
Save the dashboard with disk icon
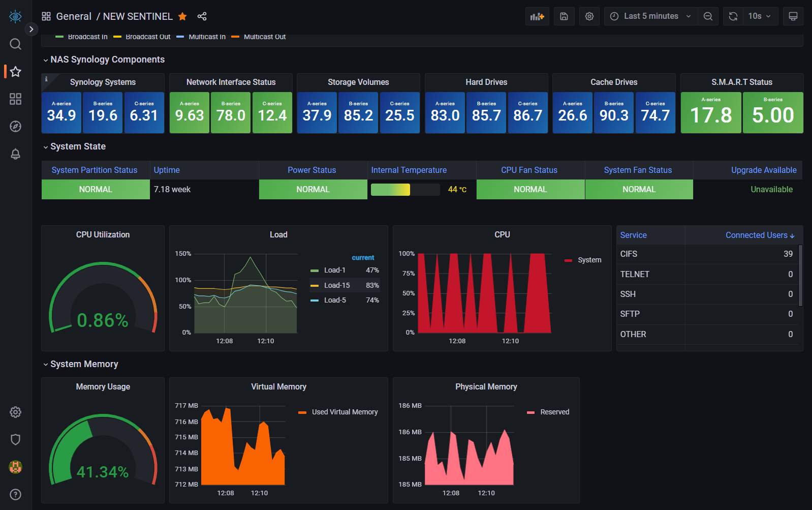(564, 16)
